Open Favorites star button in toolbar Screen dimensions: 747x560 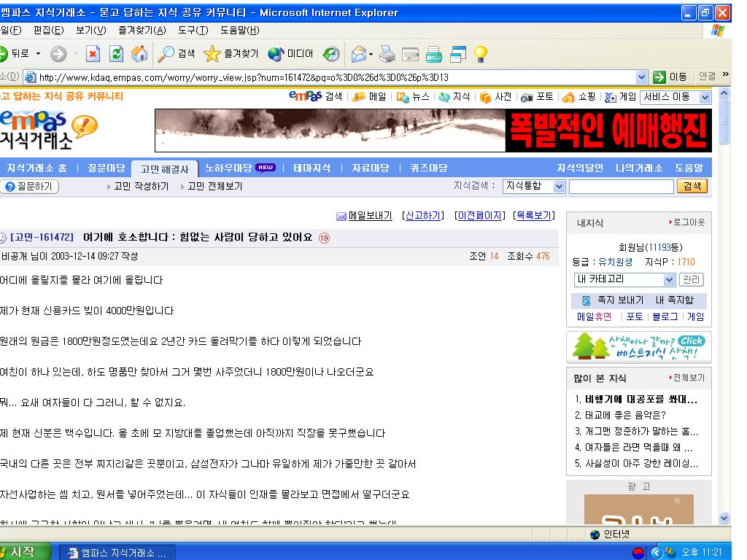(231, 54)
